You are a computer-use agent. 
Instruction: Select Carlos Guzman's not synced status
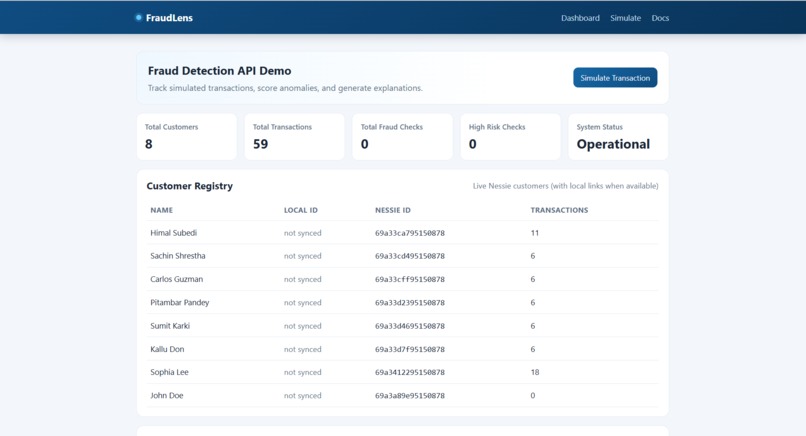point(302,279)
